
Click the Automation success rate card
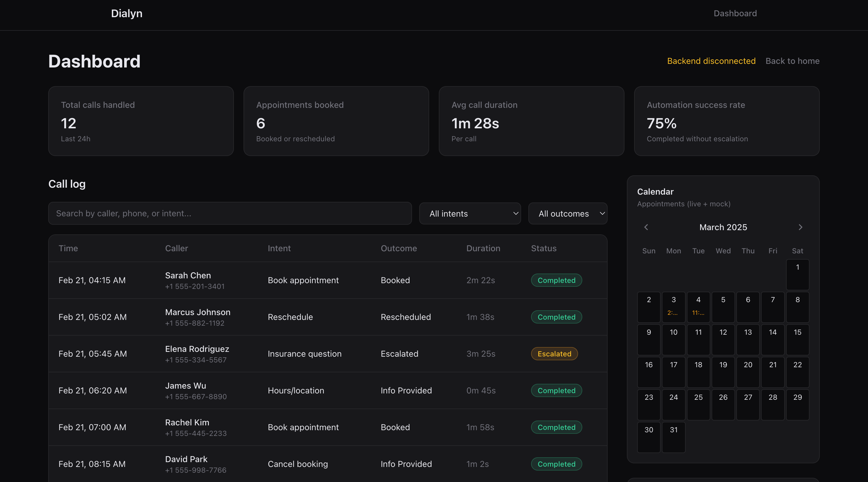click(x=726, y=121)
